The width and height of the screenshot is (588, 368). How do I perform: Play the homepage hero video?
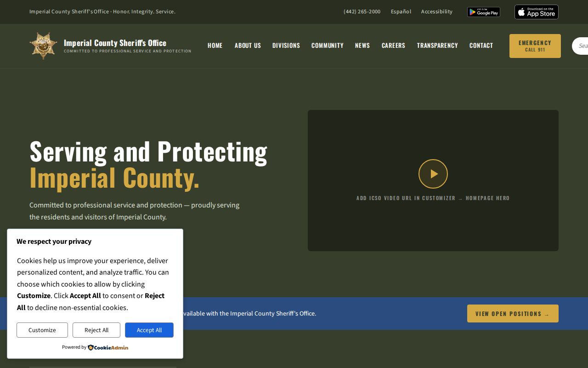click(433, 174)
